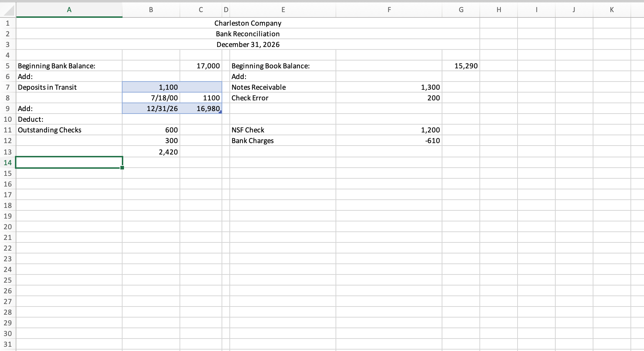This screenshot has width=644, height=351.
Task: Click the 'Bank Reconciliation' subtitle cell
Action: click(x=248, y=34)
